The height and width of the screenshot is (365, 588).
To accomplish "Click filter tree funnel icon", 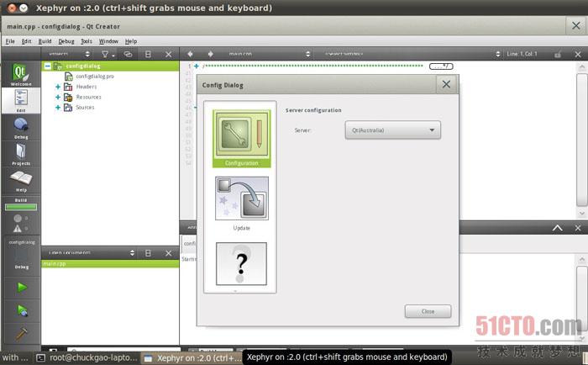I will coord(107,55).
